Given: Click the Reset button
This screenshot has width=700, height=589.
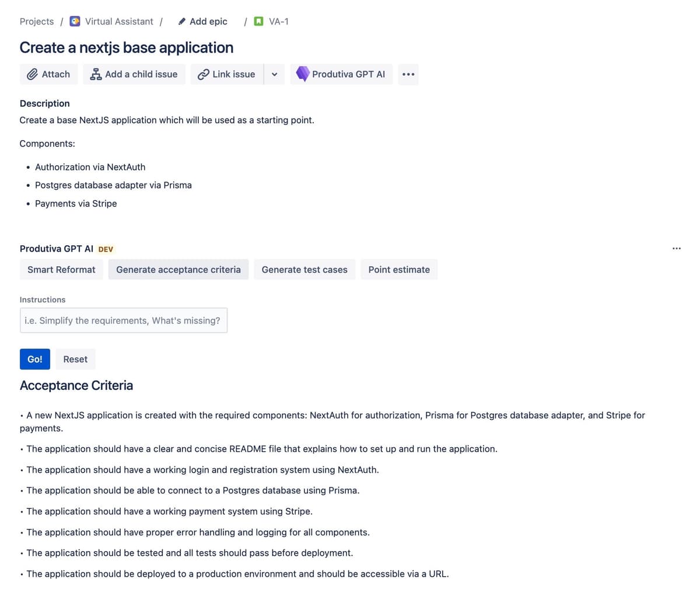Looking at the screenshot, I should [x=75, y=359].
